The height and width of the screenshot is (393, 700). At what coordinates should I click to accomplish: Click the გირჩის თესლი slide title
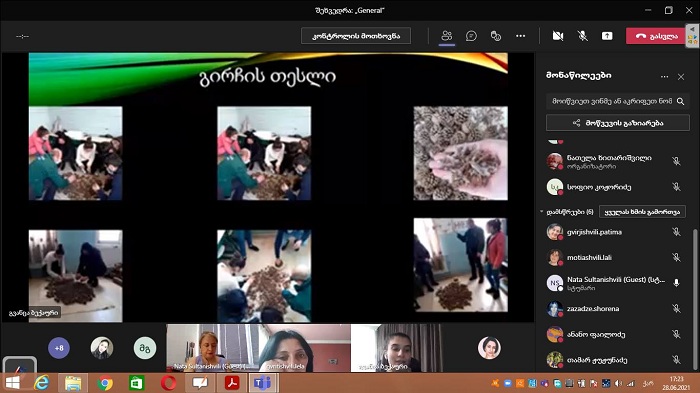267,77
